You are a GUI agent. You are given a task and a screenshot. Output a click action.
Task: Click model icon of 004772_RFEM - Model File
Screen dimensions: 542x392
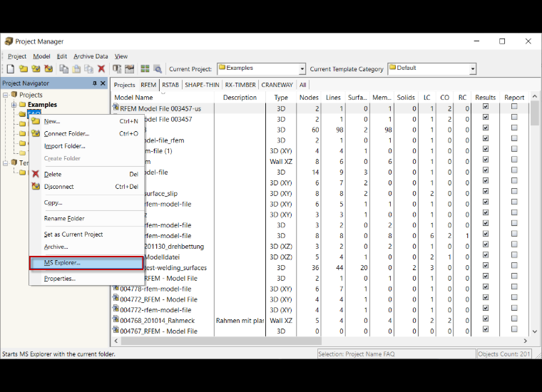tap(116, 299)
